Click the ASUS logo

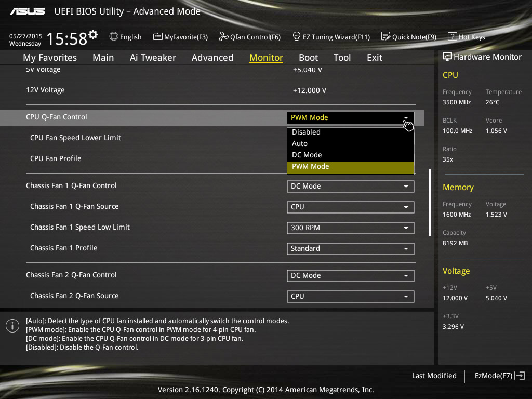27,11
